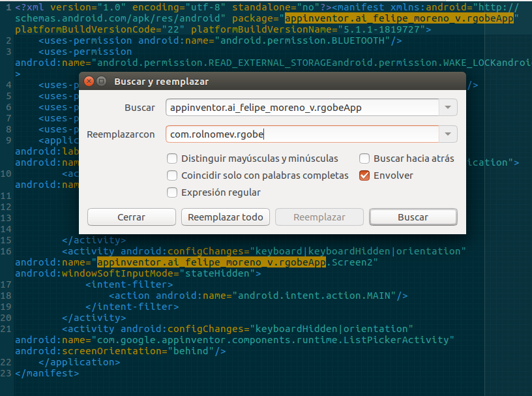Click the grayed-out Reemplazar button
The width and height of the screenshot is (532, 396).
319,217
